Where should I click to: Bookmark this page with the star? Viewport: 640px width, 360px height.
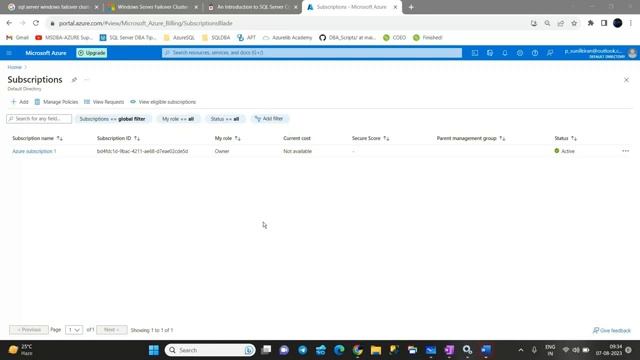pos(574,23)
